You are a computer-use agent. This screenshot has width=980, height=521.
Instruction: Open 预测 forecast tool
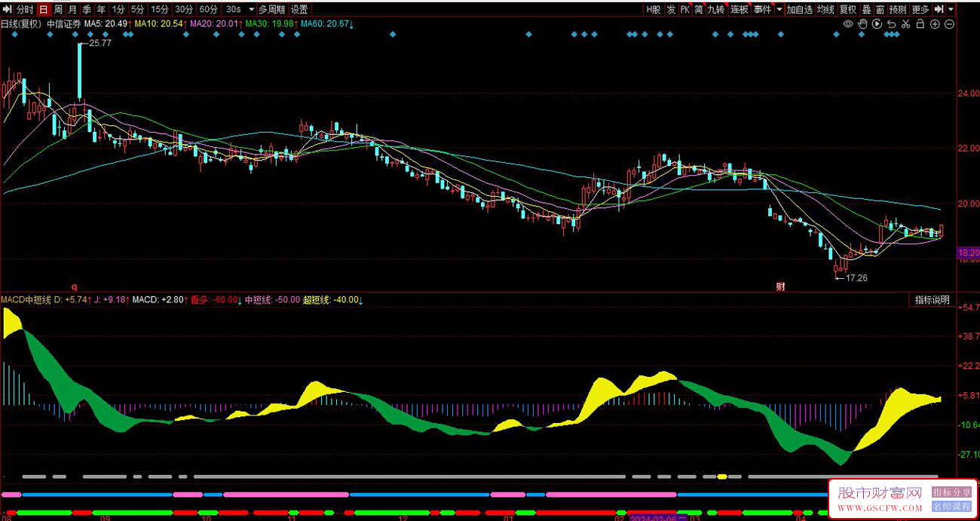pos(898,9)
